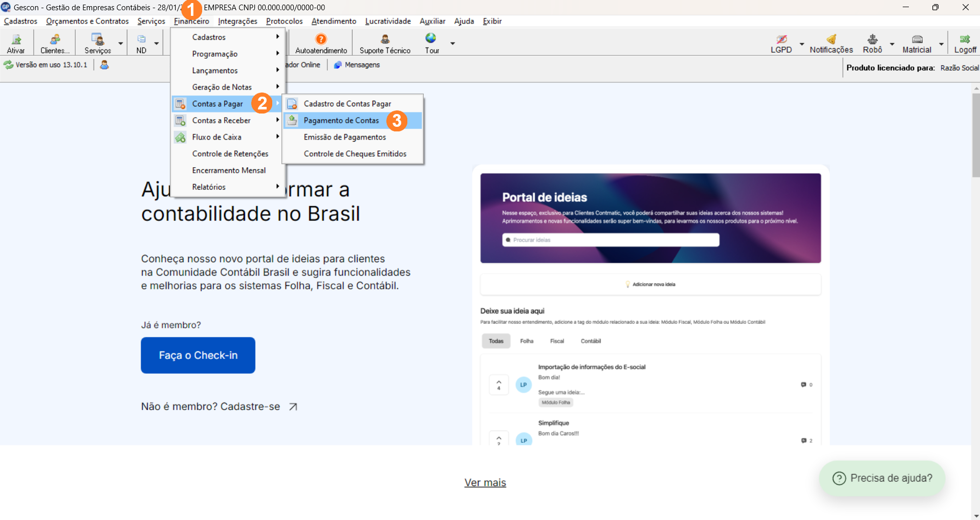Click the Versão em uso refresh icon
The image size is (980, 520).
(x=9, y=65)
